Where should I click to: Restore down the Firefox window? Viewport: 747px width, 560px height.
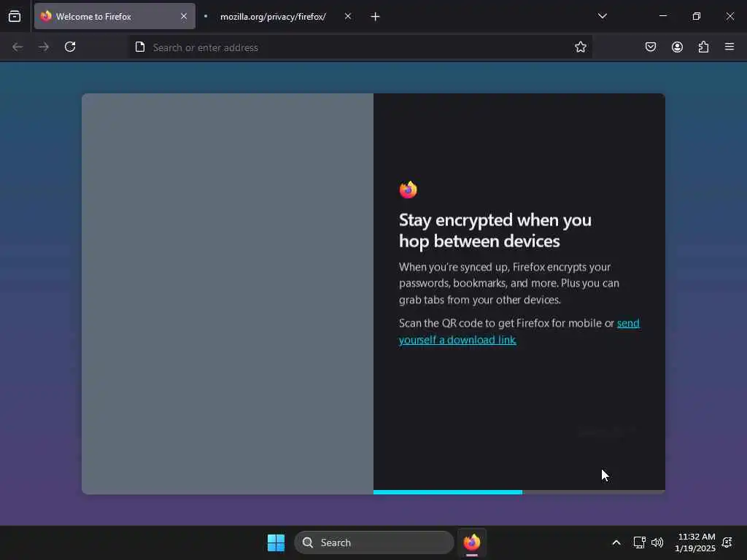696,16
